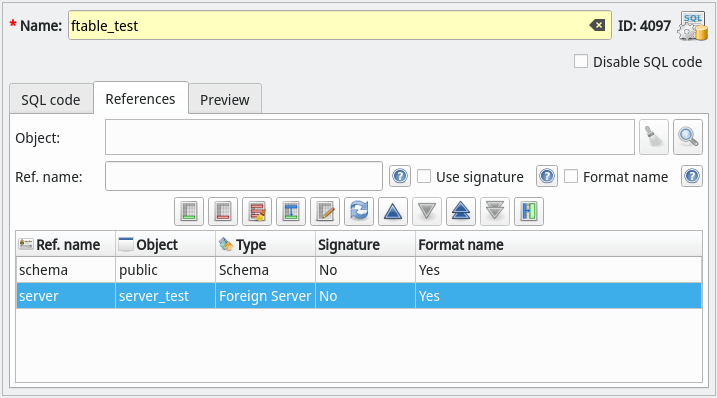This screenshot has height=398, width=717.
Task: Click the magnifier icon to select object
Action: 688,137
